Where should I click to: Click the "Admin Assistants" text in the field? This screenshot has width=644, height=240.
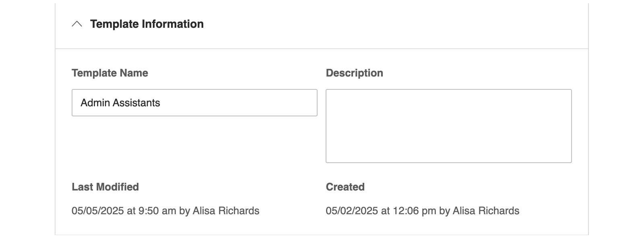pyautogui.click(x=120, y=103)
